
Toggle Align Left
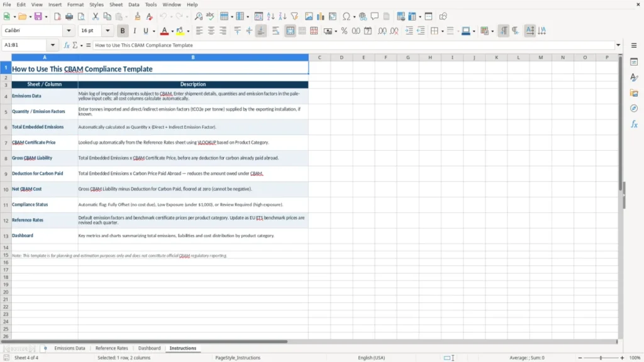[199, 31]
